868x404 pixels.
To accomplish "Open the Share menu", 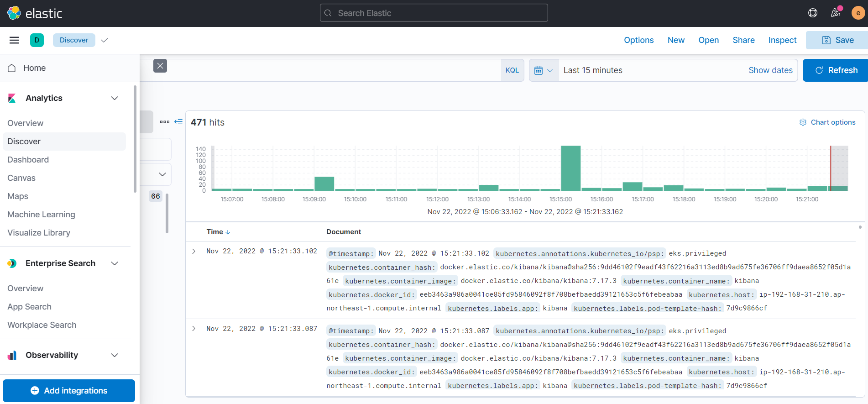I will (743, 40).
